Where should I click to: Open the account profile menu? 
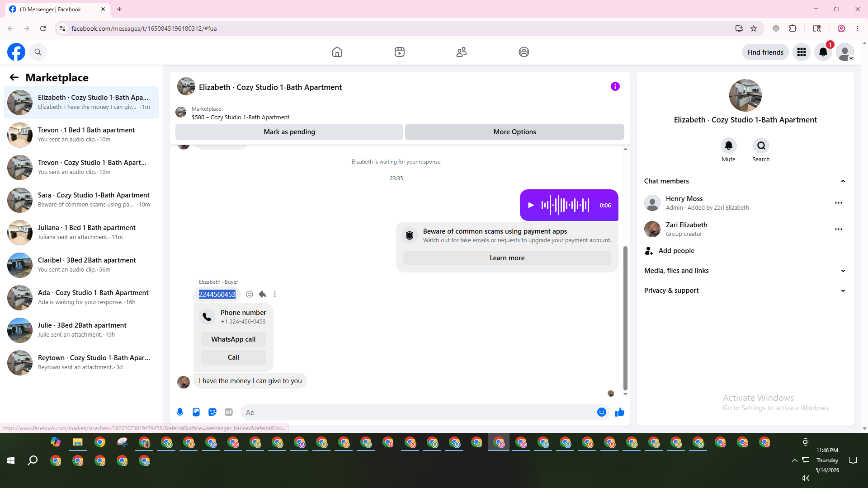point(845,52)
